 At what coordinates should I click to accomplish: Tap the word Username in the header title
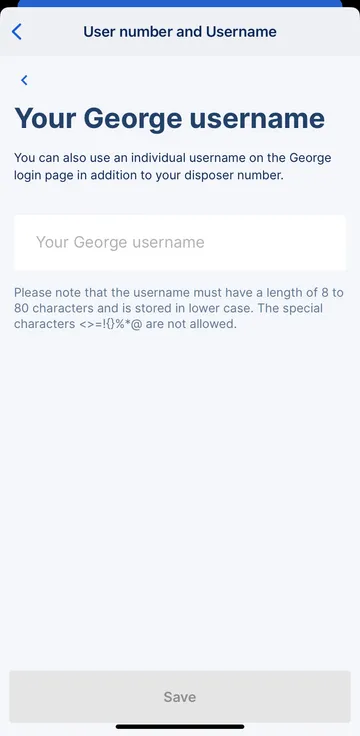(241, 31)
